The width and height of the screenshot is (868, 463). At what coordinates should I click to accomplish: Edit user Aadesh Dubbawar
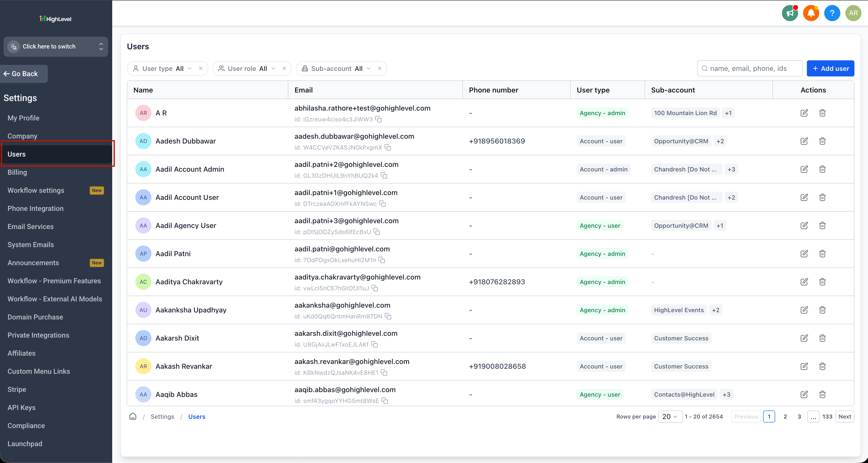pyautogui.click(x=804, y=141)
